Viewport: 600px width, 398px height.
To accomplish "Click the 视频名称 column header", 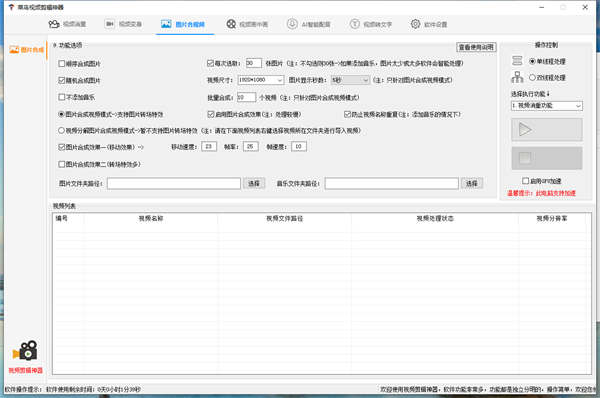I will pyautogui.click(x=151, y=218).
